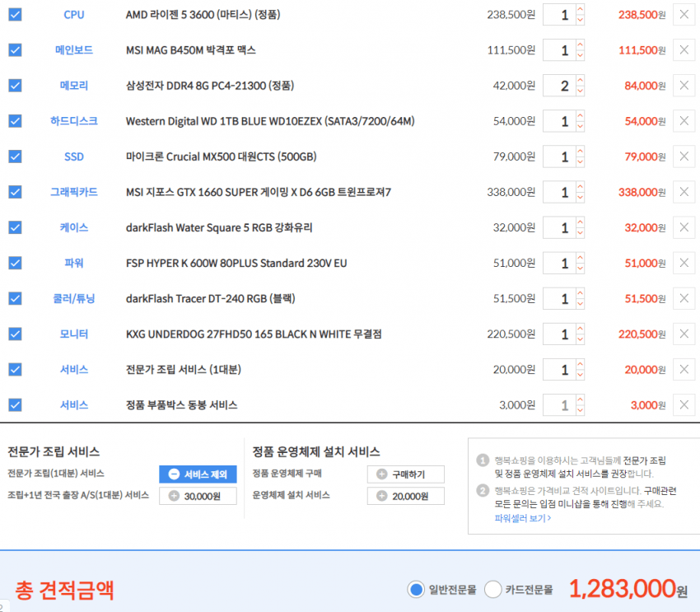
Task: Click the 메모리 quantity field showing 2
Action: tap(559, 86)
